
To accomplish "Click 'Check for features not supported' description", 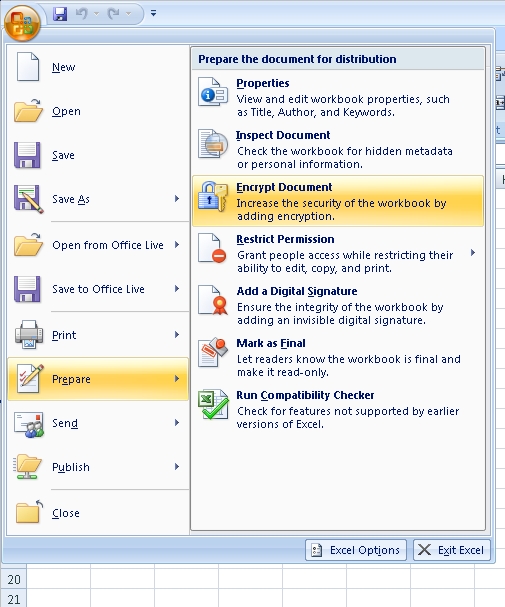I will click(348, 417).
